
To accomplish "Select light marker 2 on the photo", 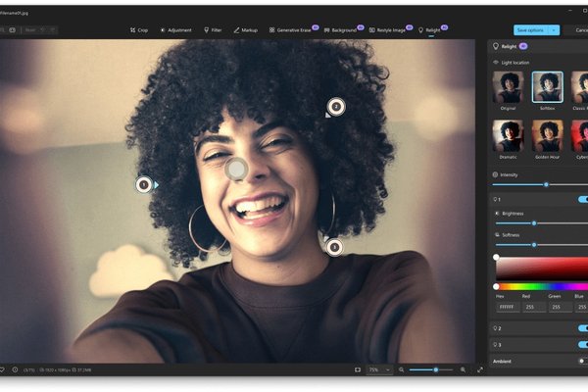I will (336, 107).
